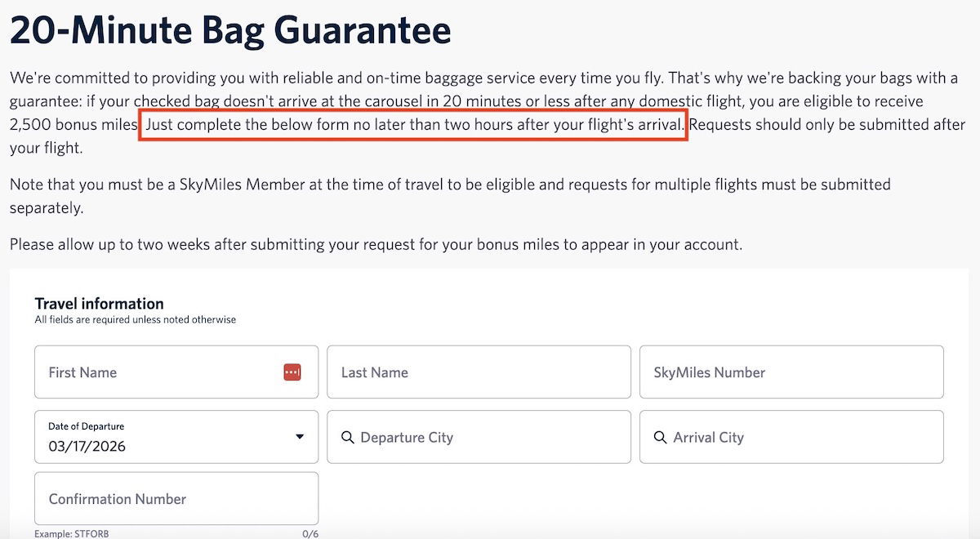Click the Arrival City placeholder text

708,438
